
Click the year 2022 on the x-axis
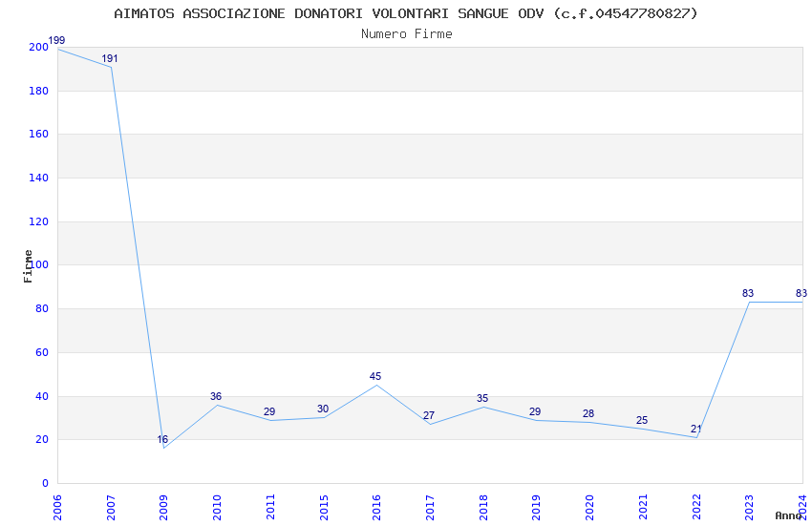(696, 507)
